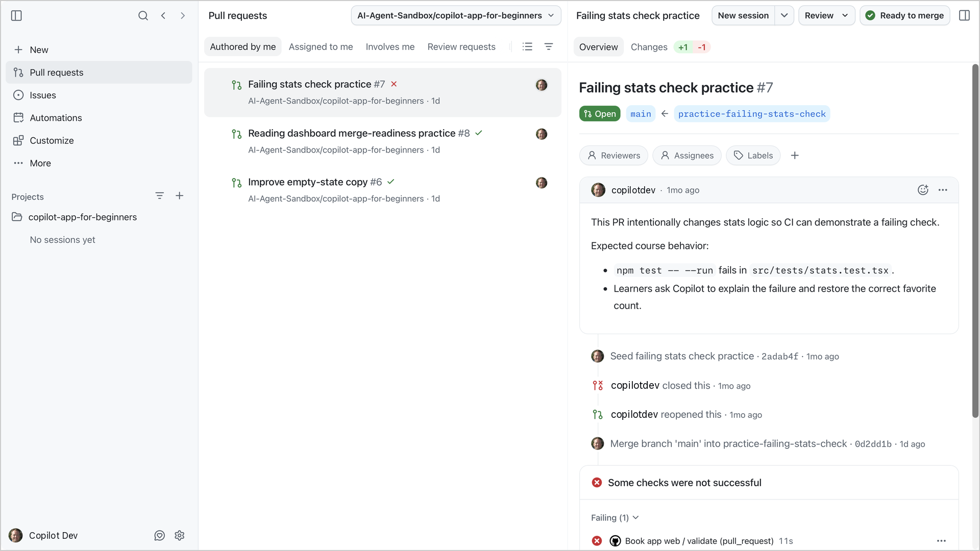Switch to the Involves me tab
The width and height of the screenshot is (980, 551).
[390, 47]
